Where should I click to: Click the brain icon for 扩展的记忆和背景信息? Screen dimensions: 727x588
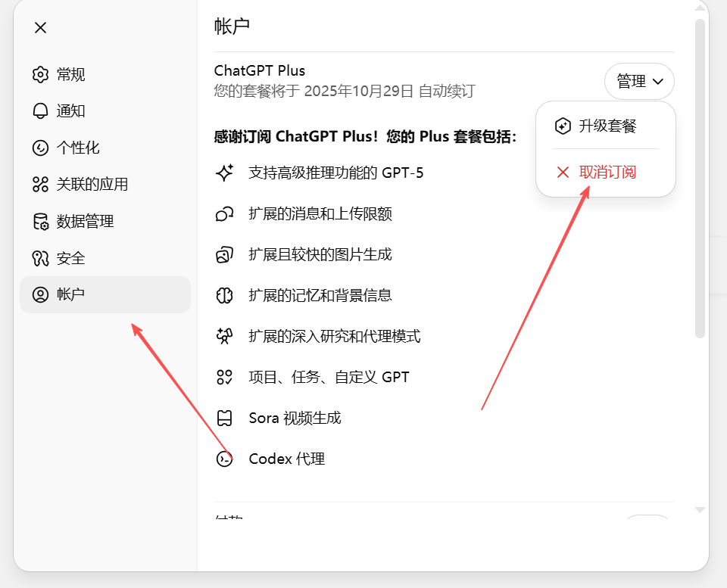[224, 295]
